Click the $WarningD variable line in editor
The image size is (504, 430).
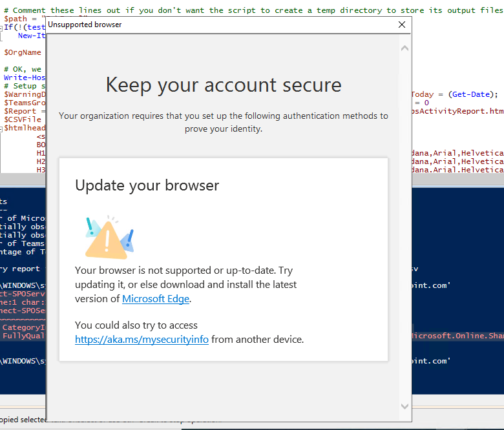[25, 94]
